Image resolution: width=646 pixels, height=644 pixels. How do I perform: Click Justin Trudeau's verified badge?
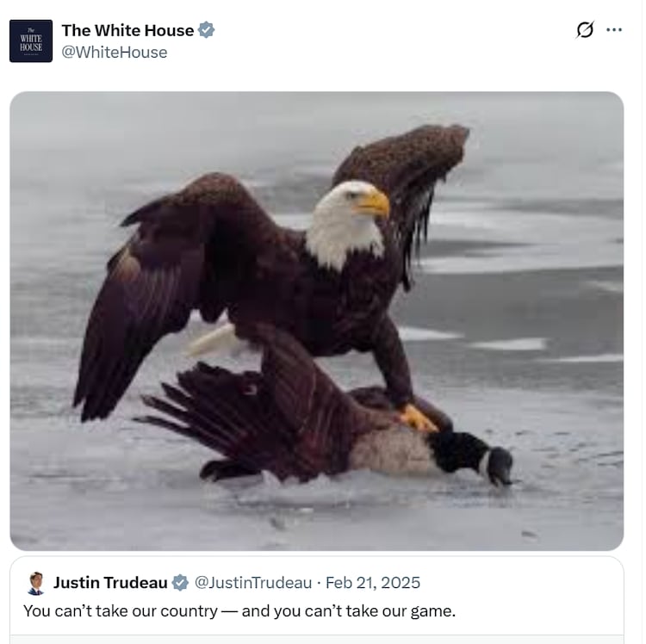180,583
